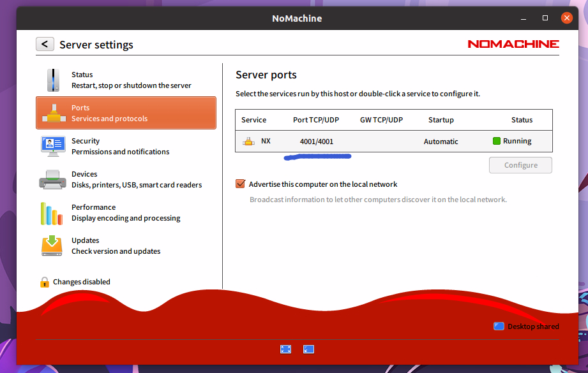Close the NoMachine window
The height and width of the screenshot is (373, 588).
coord(567,18)
